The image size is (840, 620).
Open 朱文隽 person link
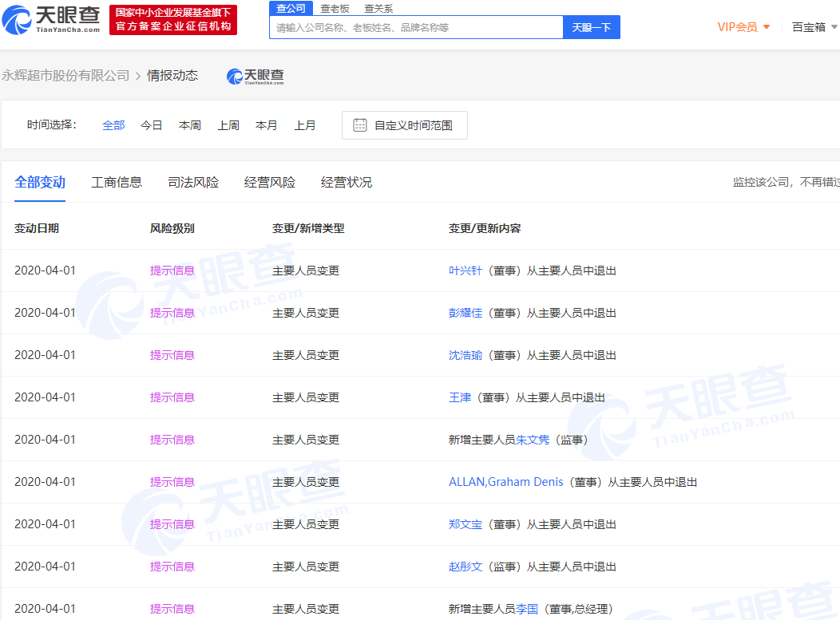coord(533,440)
